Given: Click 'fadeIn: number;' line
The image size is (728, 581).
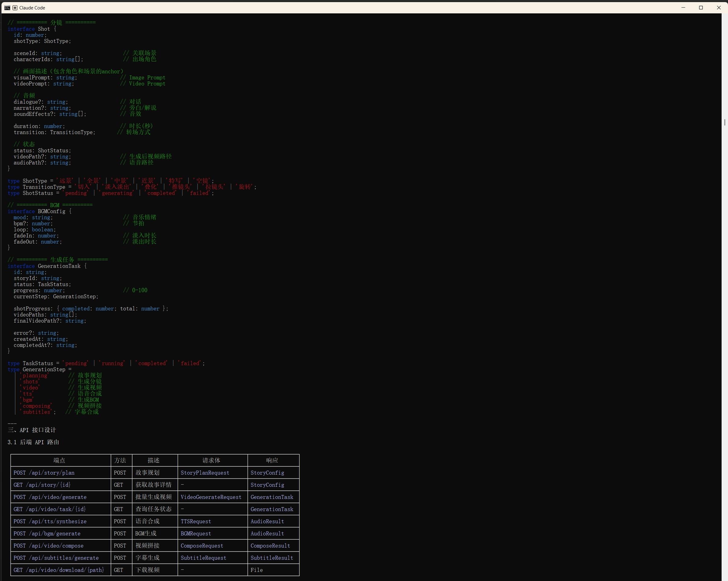Looking at the screenshot, I should tap(36, 236).
